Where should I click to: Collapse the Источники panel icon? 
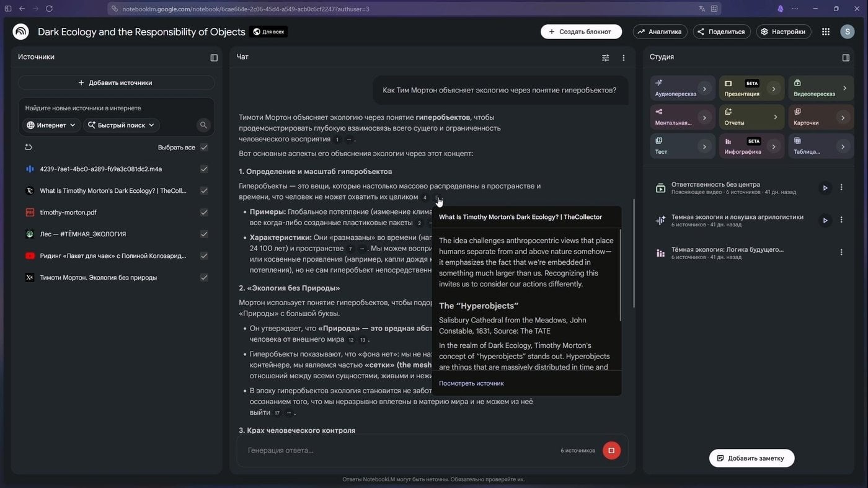(x=214, y=58)
